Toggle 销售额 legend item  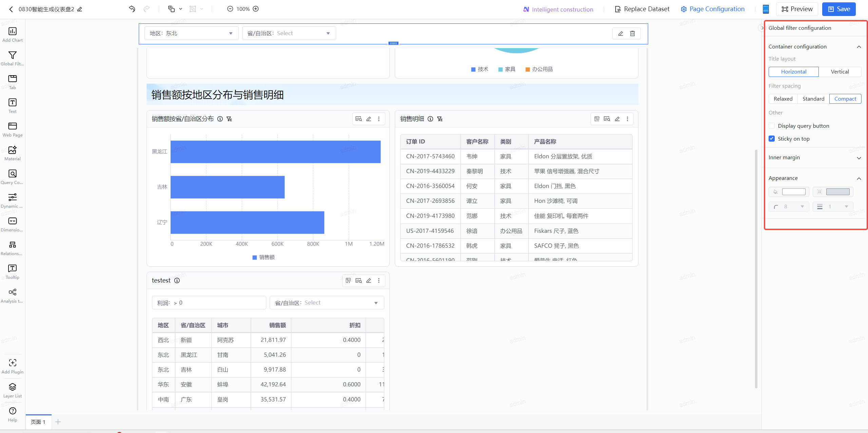pyautogui.click(x=264, y=257)
